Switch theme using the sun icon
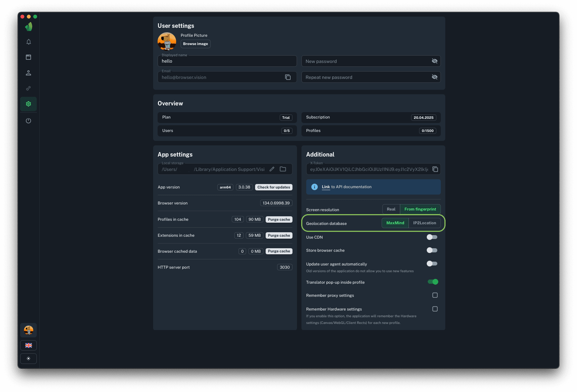This screenshot has height=392, width=577. pos(28,358)
